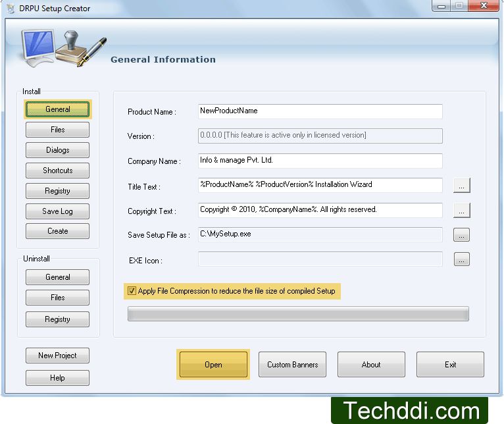Switch to the Install Files section
Image resolution: width=504 pixels, height=424 pixels.
[57, 130]
